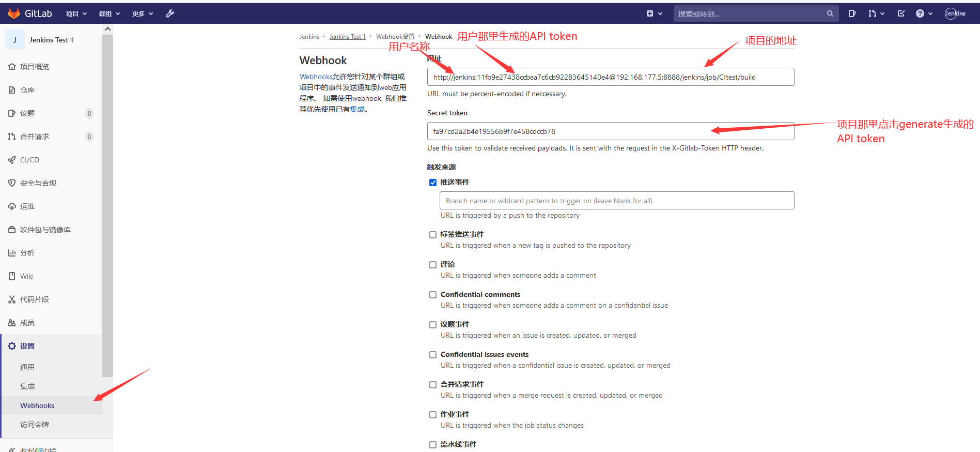
Task: Click the CI/CD rocket icon
Action: click(x=12, y=160)
